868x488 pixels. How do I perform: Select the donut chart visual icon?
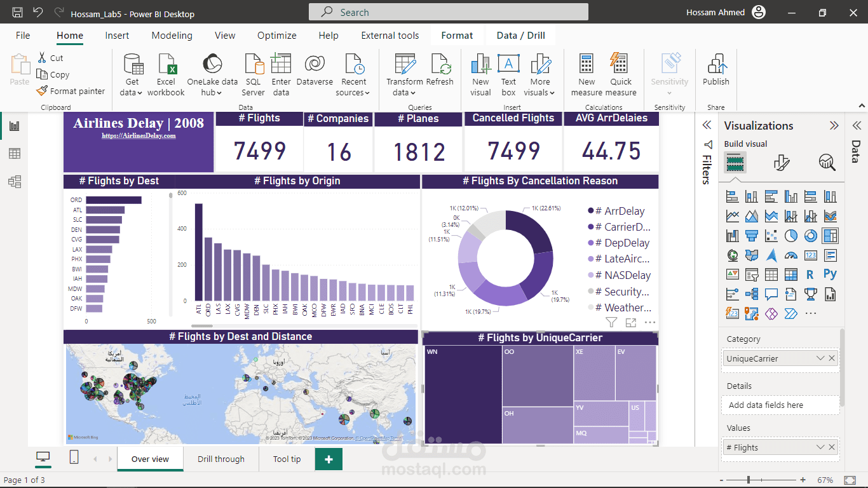(x=811, y=236)
